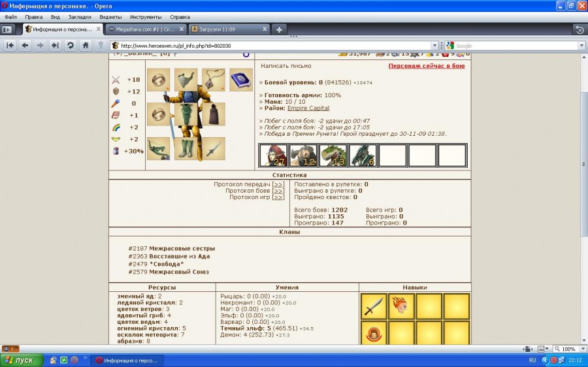Switch to the Загрузки 11:09 tab
Image resolution: width=588 pixels, height=367 pixels.
228,29
